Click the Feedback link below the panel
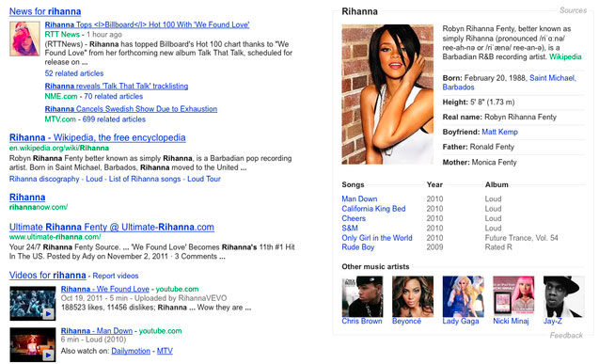599x364 pixels. (x=566, y=336)
